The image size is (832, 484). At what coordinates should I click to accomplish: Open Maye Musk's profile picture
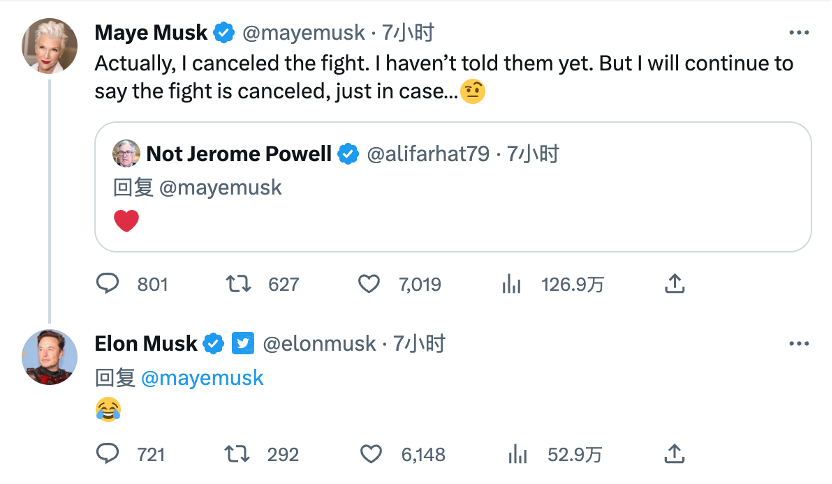click(x=49, y=45)
